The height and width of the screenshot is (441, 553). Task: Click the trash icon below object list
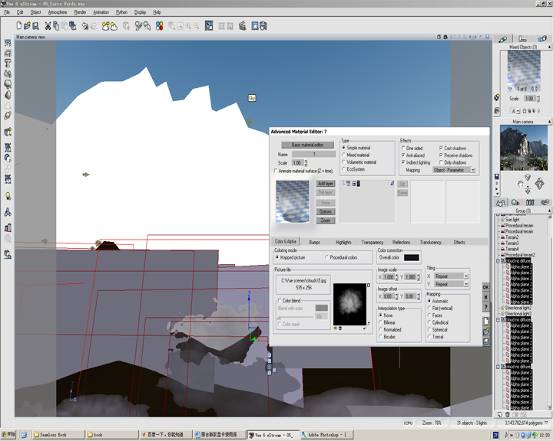(507, 414)
